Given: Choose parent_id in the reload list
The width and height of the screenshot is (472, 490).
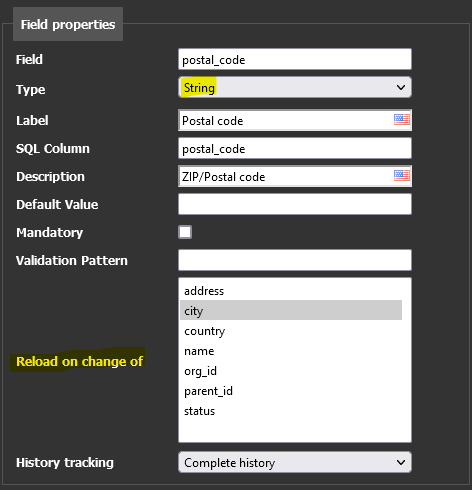Looking at the screenshot, I should (x=291, y=391).
